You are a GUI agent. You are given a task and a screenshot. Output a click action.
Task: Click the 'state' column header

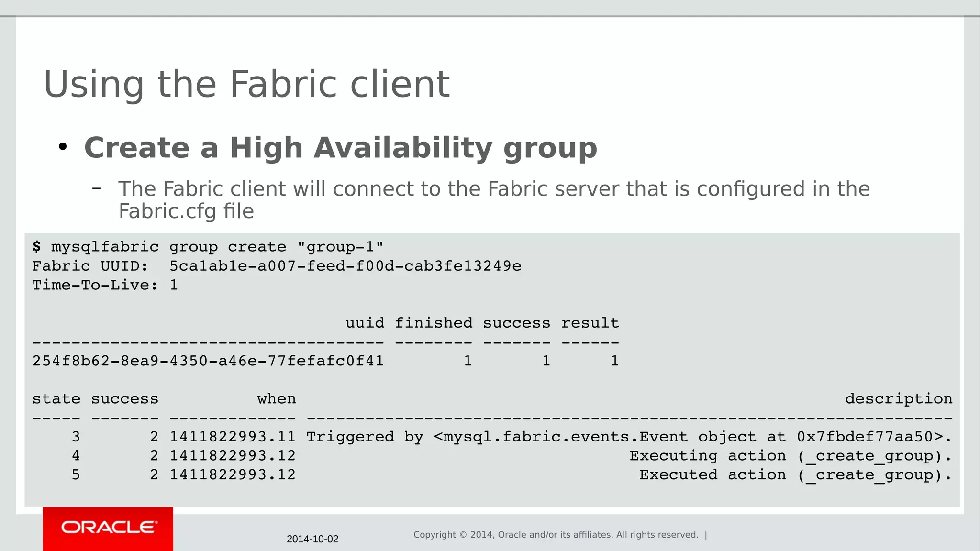pos(56,399)
